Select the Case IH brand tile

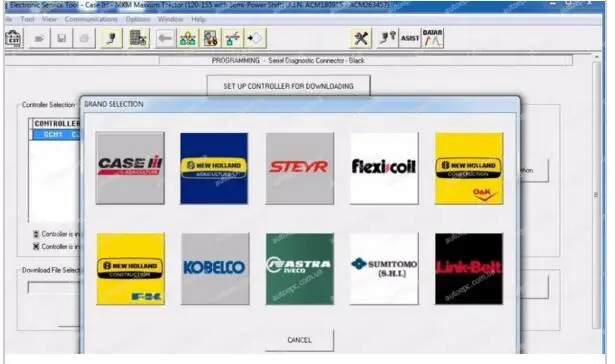pos(130,168)
